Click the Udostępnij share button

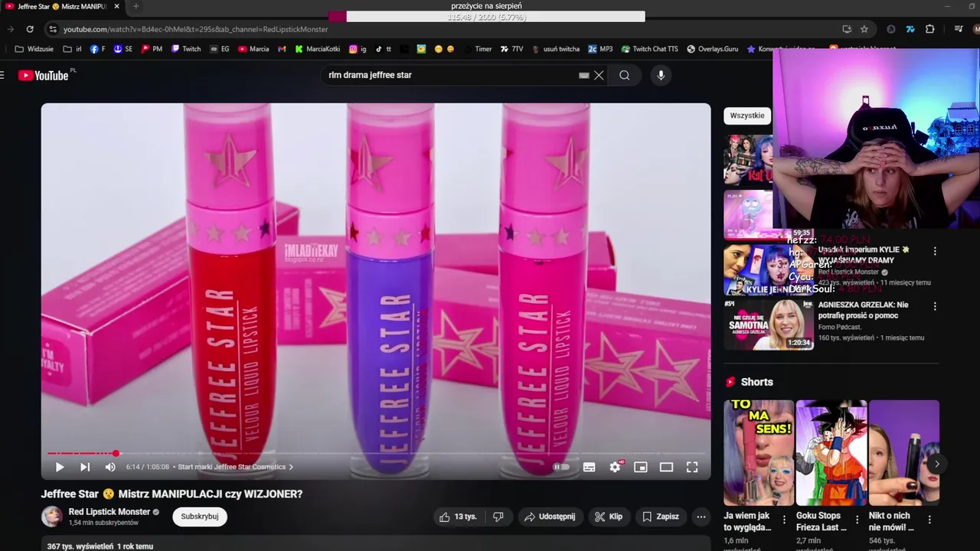pos(550,517)
